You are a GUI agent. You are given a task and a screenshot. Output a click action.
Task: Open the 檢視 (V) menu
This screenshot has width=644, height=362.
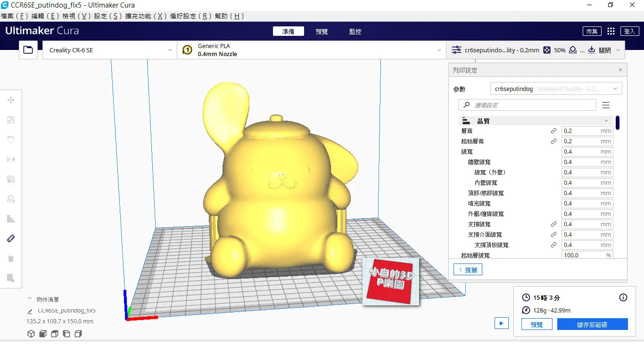(x=76, y=16)
